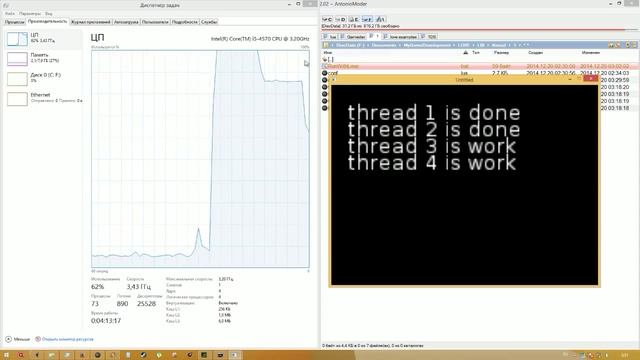Switch to drive C in file manager
Viewport: 640px width, 360px height.
327,19
